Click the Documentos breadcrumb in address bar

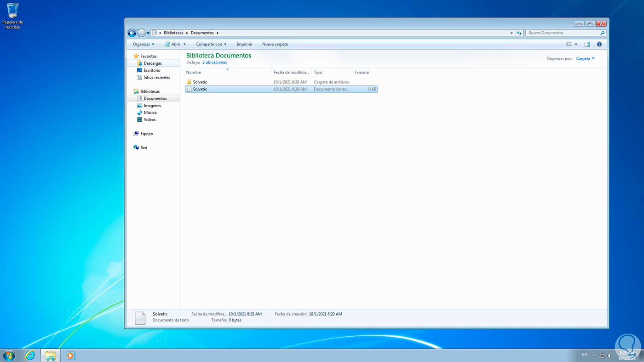point(202,33)
